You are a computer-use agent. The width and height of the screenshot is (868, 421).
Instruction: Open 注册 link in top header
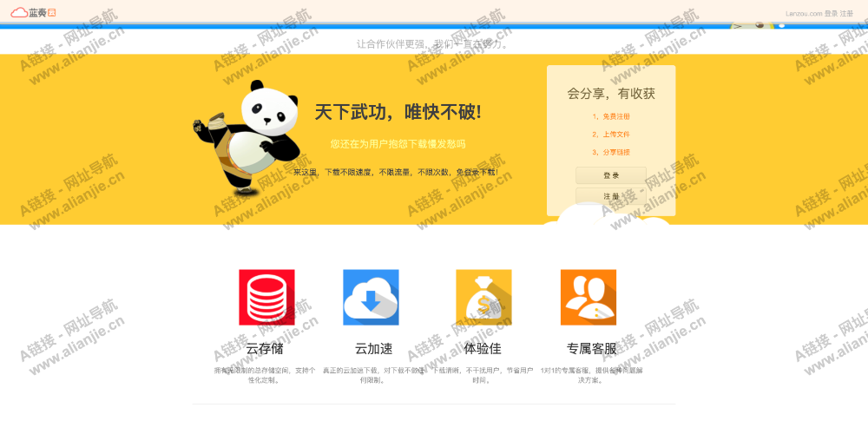pyautogui.click(x=846, y=14)
